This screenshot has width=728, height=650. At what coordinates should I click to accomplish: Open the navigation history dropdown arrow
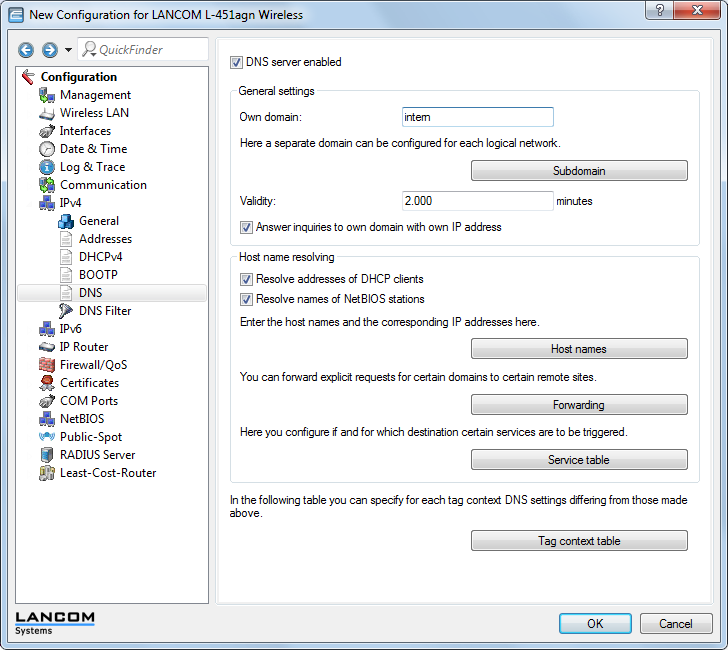click(68, 50)
